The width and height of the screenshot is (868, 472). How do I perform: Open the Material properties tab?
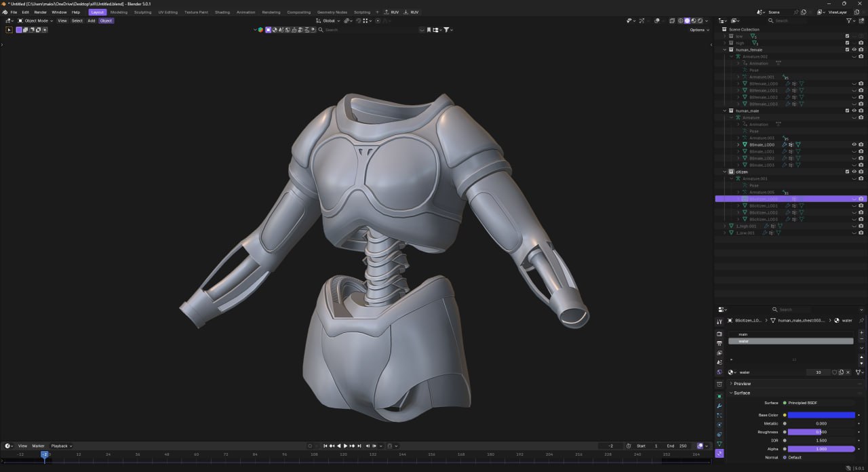(x=719, y=453)
